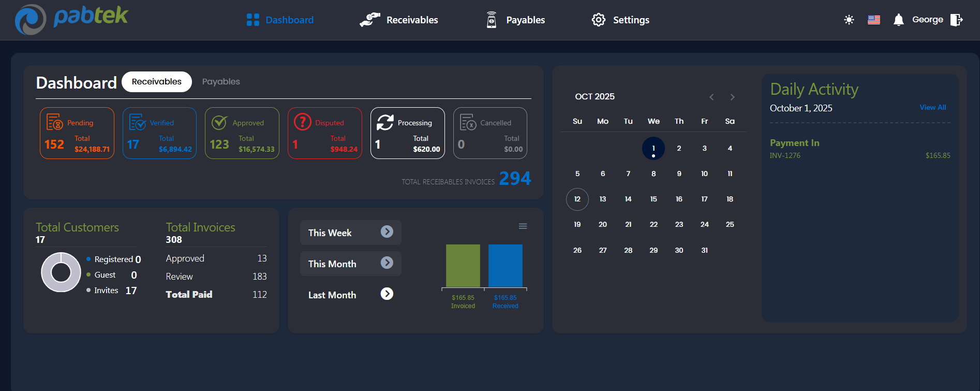Screen dimensions: 980x391
Task: Open notifications bell
Action: (899, 20)
